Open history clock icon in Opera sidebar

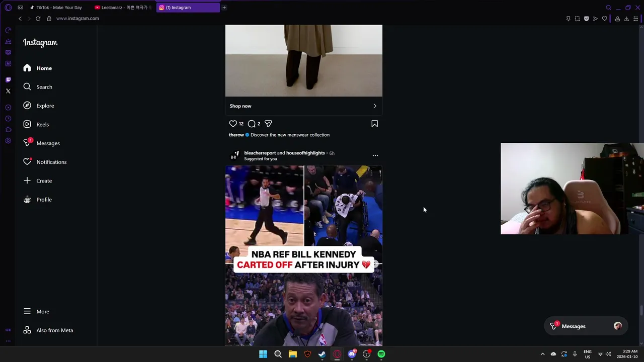pyautogui.click(x=8, y=119)
